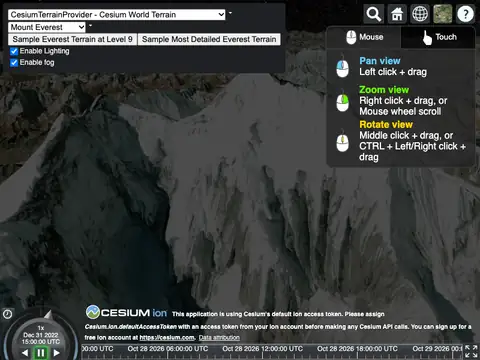Click the Pan view mouse icon
Screen dimensions: 480x360
pyautogui.click(x=342, y=66)
